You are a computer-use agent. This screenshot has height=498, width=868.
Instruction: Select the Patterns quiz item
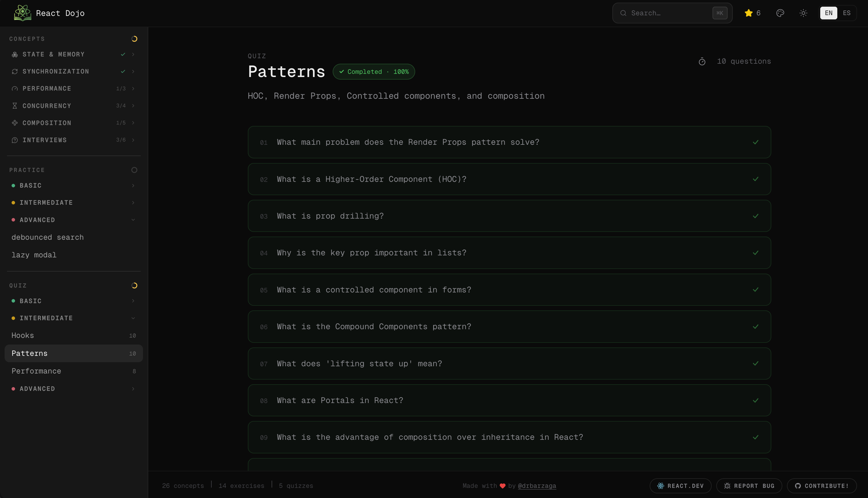coord(74,353)
